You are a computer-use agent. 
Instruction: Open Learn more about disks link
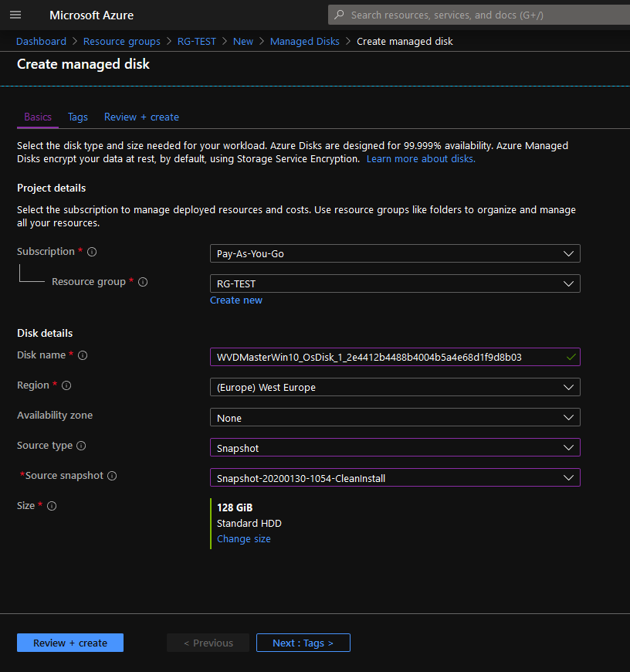tap(421, 159)
